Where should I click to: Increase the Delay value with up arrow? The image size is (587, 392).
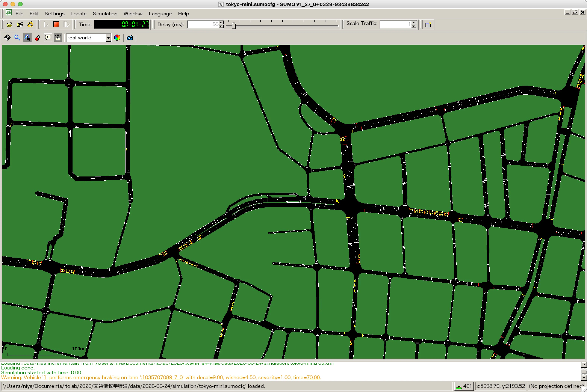tap(221, 23)
